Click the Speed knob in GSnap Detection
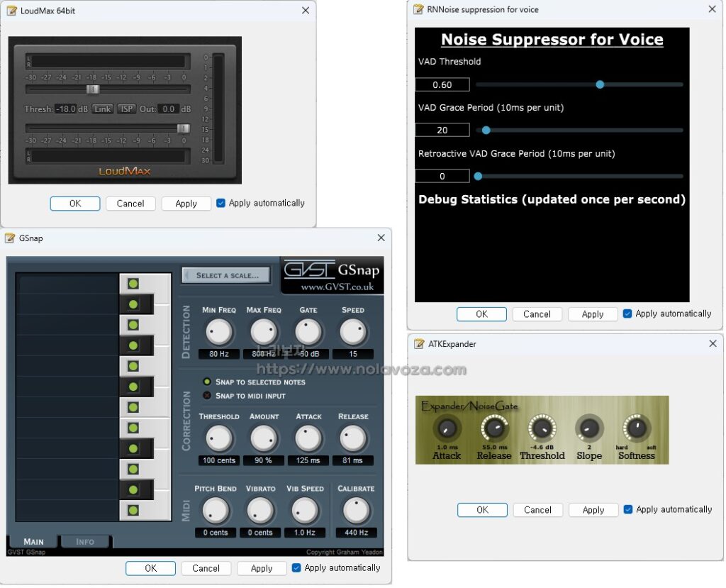 [353, 332]
